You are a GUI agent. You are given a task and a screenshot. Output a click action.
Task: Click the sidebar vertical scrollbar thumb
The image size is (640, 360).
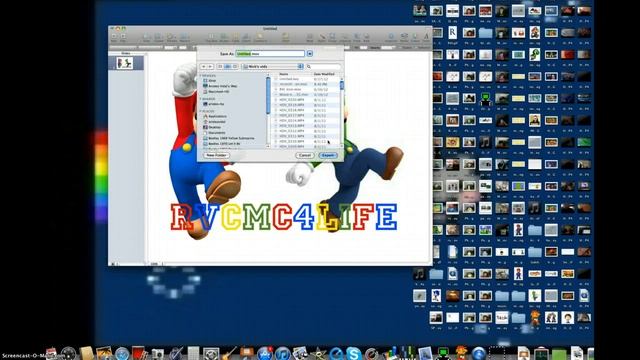[268, 96]
